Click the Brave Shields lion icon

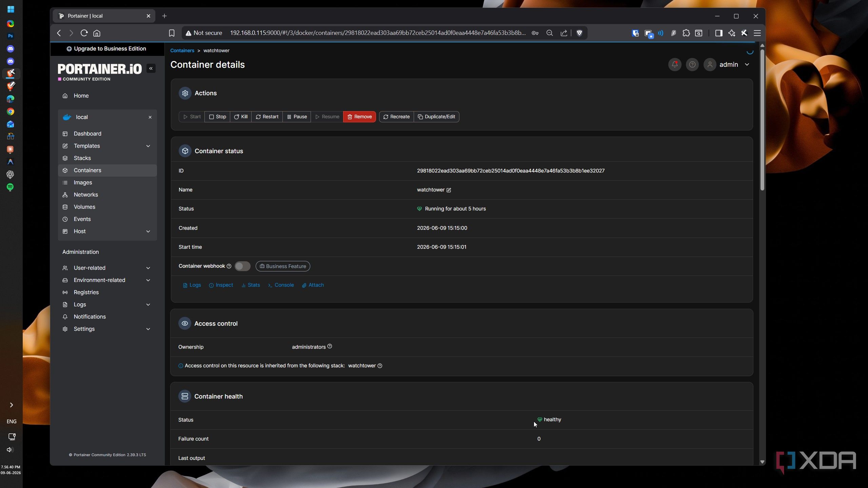pyautogui.click(x=579, y=33)
